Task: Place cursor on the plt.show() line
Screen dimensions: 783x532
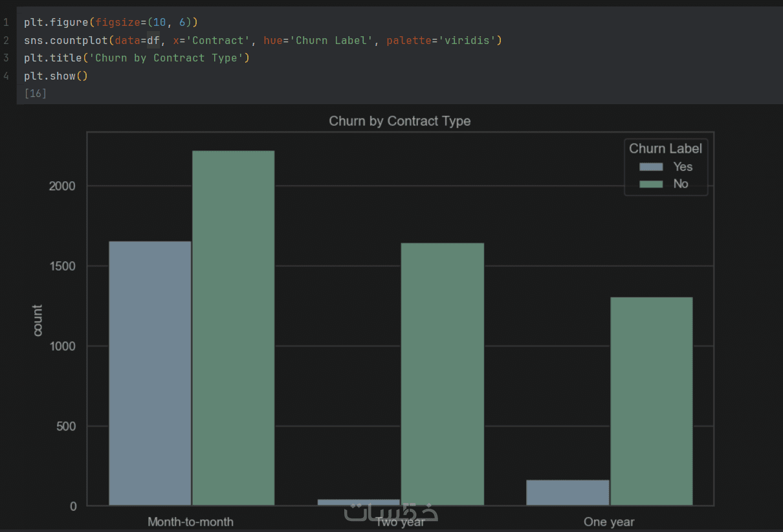Action: (x=56, y=76)
